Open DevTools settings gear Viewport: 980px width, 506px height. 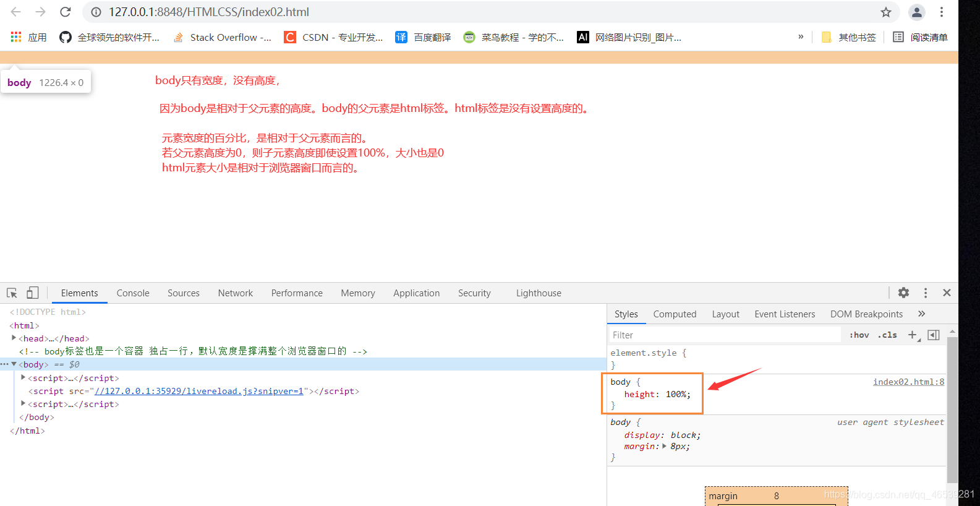tap(903, 293)
